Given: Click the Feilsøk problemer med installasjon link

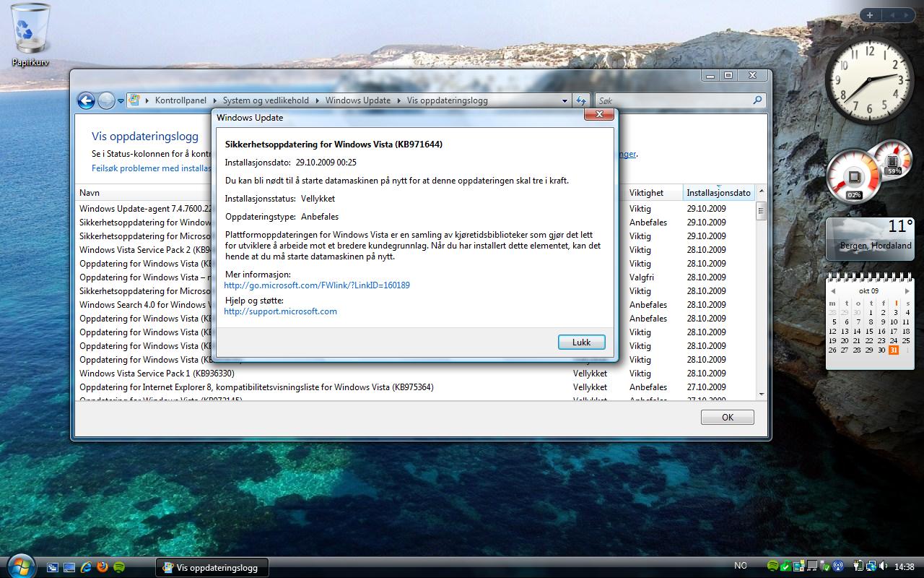Looking at the screenshot, I should [151, 168].
